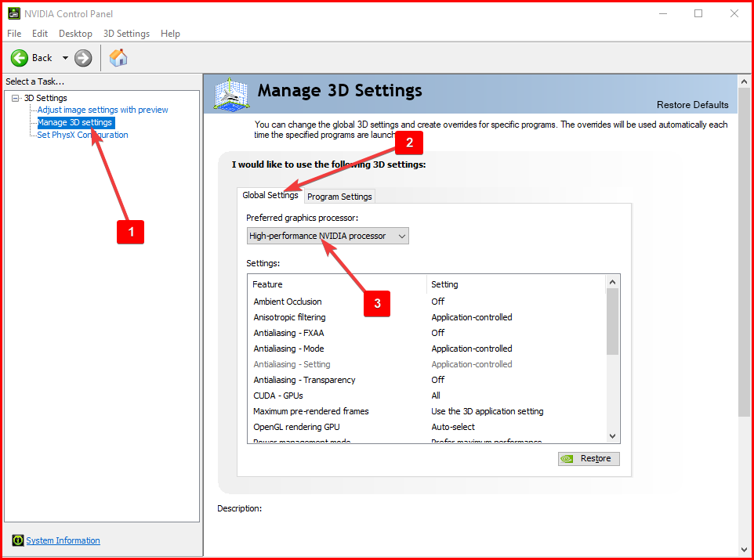
Task: Click the settings list scrollbar thumb
Action: coord(612,322)
